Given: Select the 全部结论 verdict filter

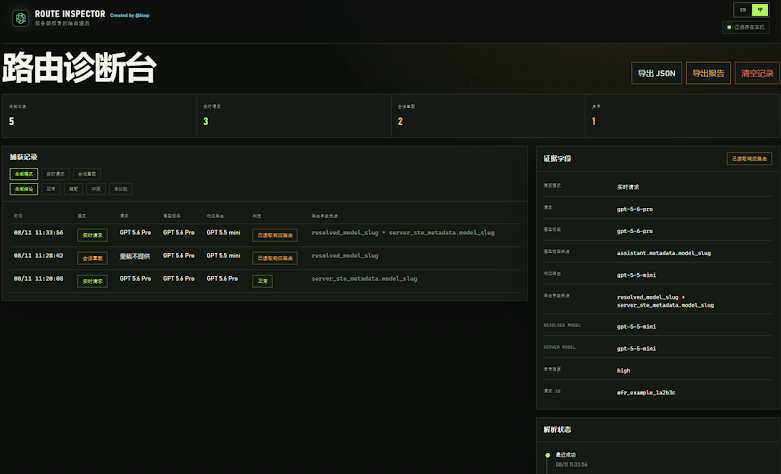Looking at the screenshot, I should (24, 189).
